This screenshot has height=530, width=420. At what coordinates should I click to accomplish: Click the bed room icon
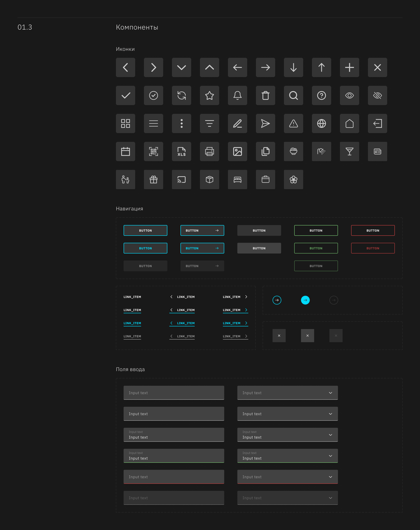[238, 180]
